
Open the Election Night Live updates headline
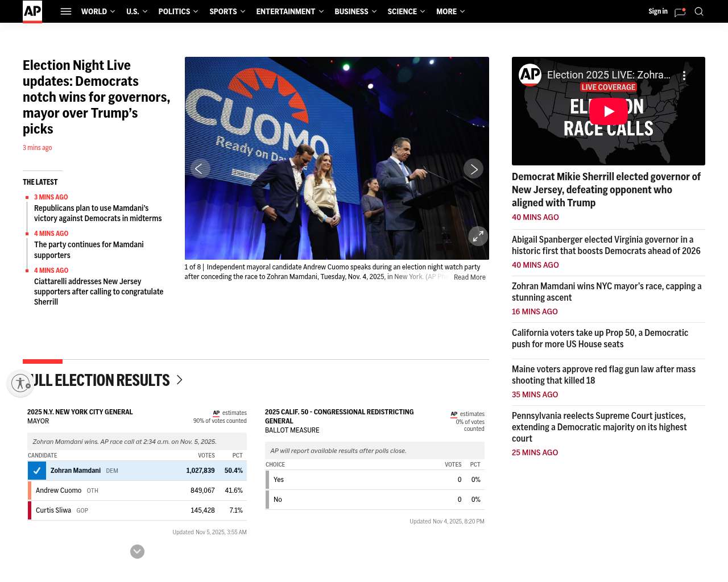[96, 97]
